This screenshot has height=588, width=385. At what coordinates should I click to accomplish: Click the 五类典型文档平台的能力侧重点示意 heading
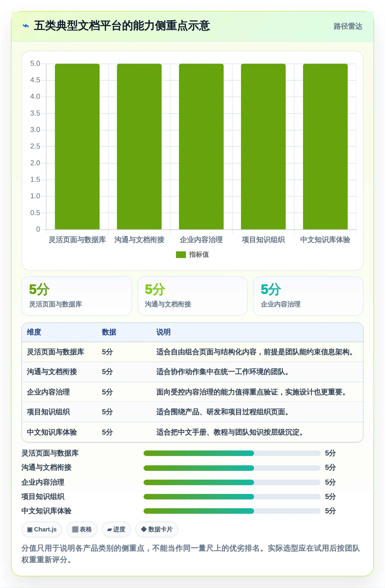point(122,26)
